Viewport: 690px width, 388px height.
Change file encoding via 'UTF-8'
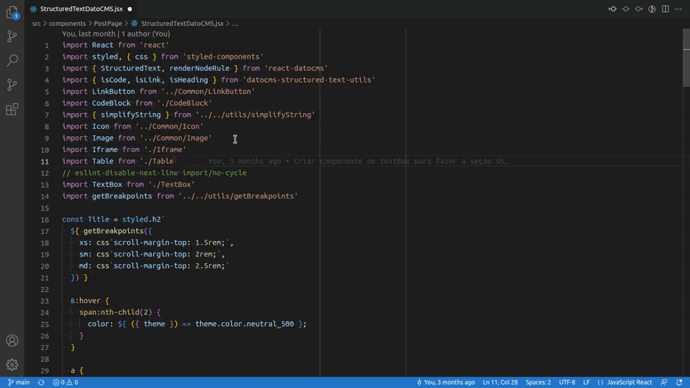pos(567,382)
